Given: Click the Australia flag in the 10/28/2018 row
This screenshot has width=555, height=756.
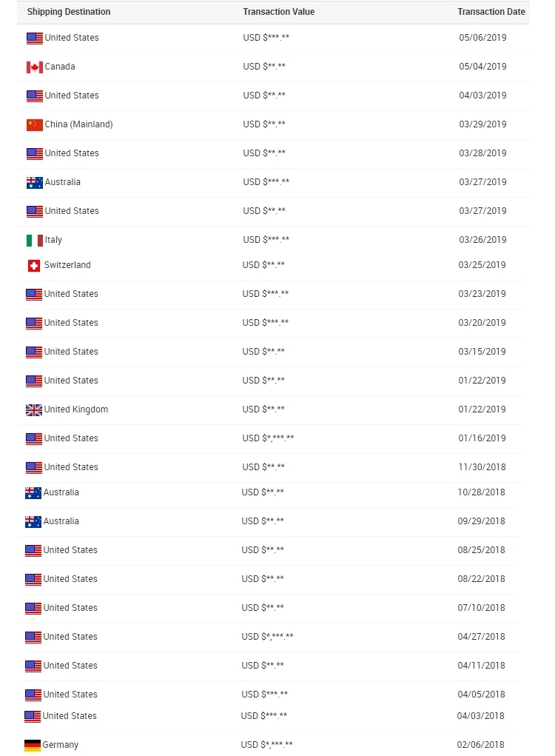Looking at the screenshot, I should (33, 493).
